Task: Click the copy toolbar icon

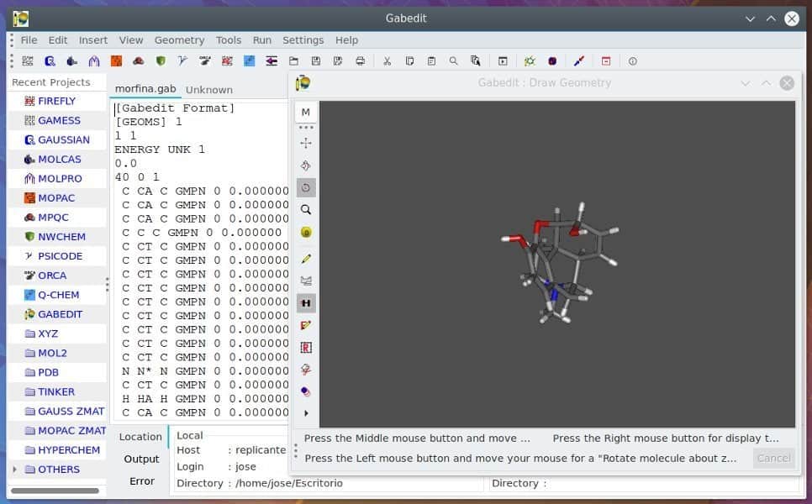Action: point(409,61)
